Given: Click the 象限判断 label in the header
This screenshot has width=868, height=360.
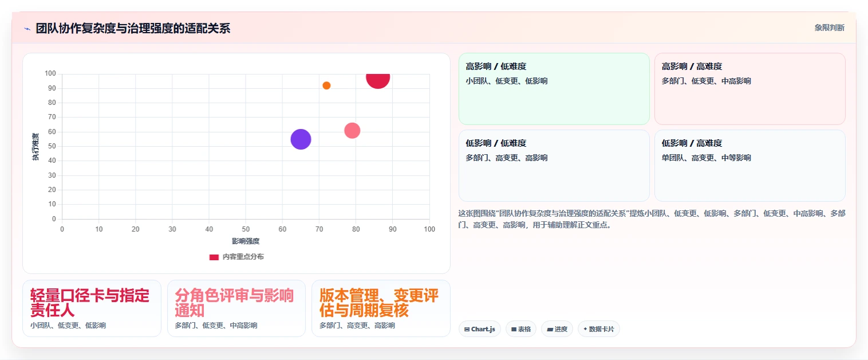Looking at the screenshot, I should [x=829, y=28].
